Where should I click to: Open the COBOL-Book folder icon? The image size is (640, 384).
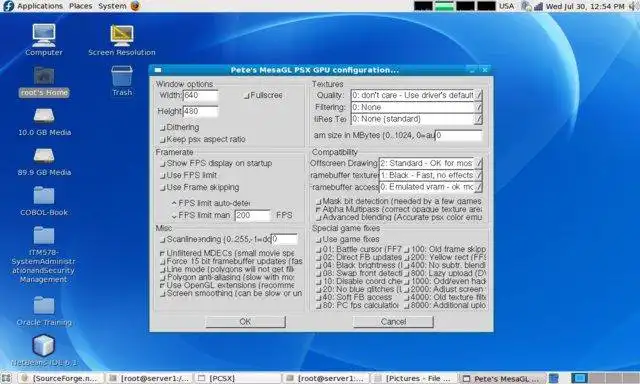pos(44,195)
